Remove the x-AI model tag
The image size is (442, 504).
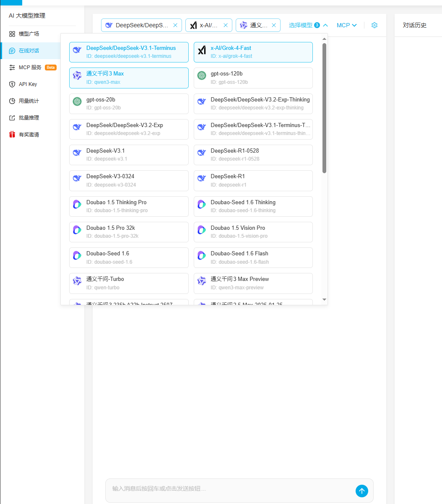(x=226, y=25)
